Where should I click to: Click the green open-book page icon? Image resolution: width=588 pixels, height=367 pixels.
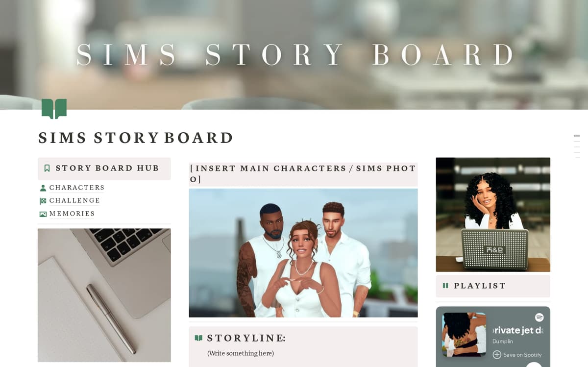(x=54, y=109)
